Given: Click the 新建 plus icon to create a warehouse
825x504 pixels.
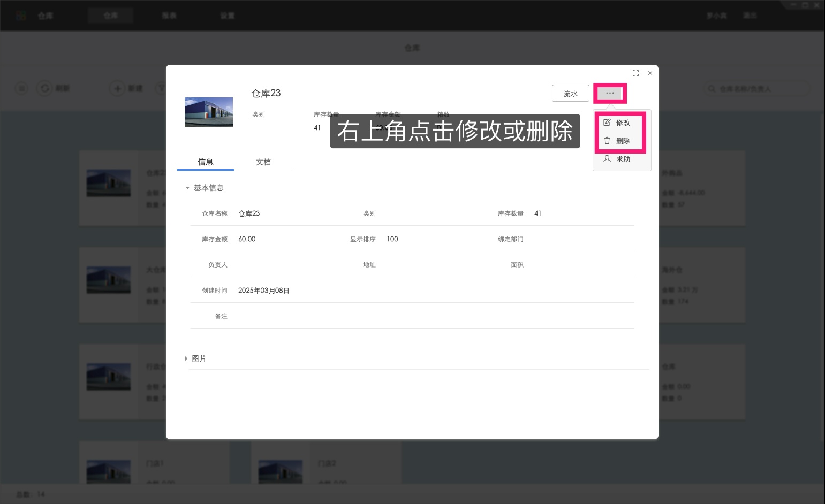Looking at the screenshot, I should 117,88.
